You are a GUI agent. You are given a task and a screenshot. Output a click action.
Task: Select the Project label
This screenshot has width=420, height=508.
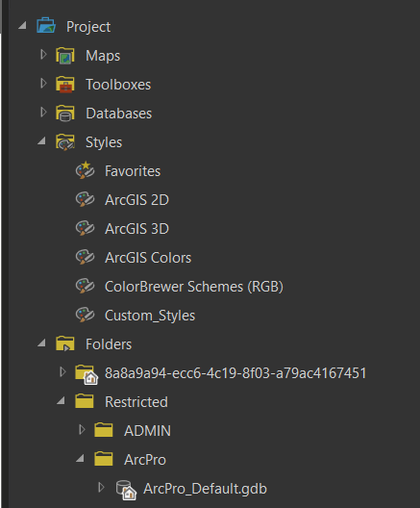(88, 27)
